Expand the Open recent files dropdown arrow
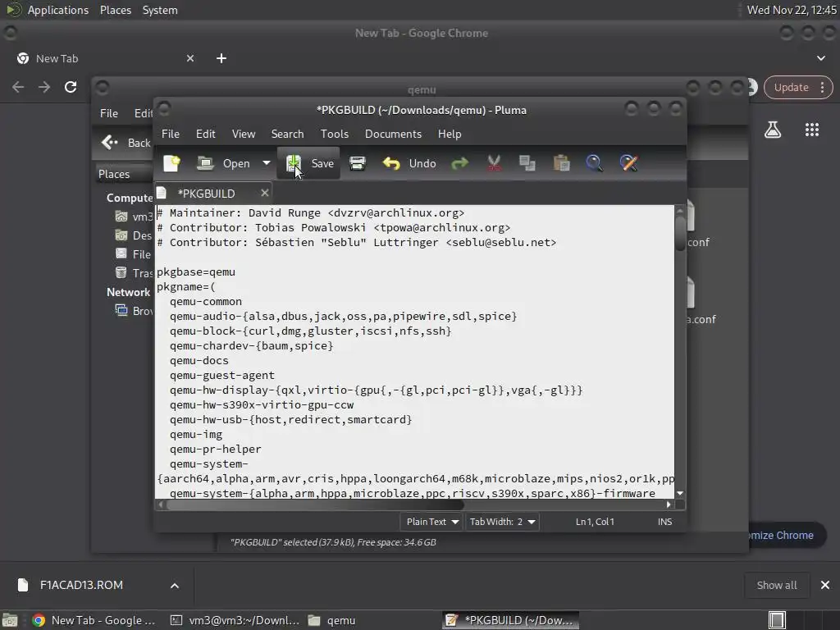Screen dimensions: 840x630 point(267,163)
